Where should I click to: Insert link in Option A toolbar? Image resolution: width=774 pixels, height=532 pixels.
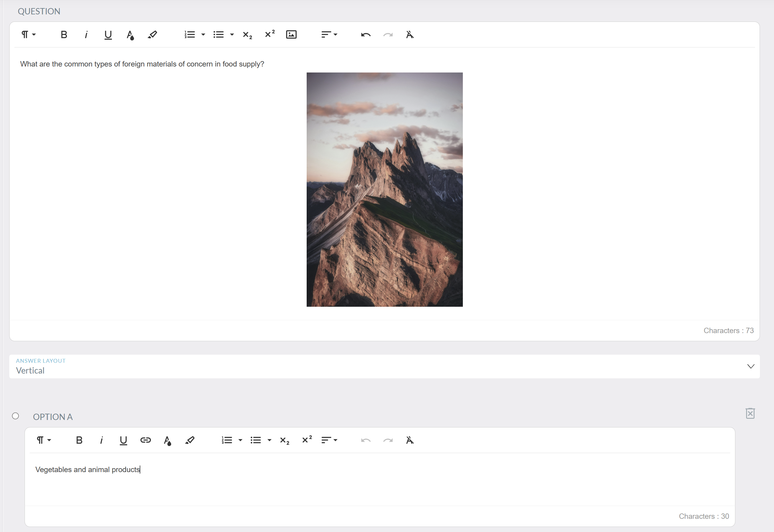[145, 440]
